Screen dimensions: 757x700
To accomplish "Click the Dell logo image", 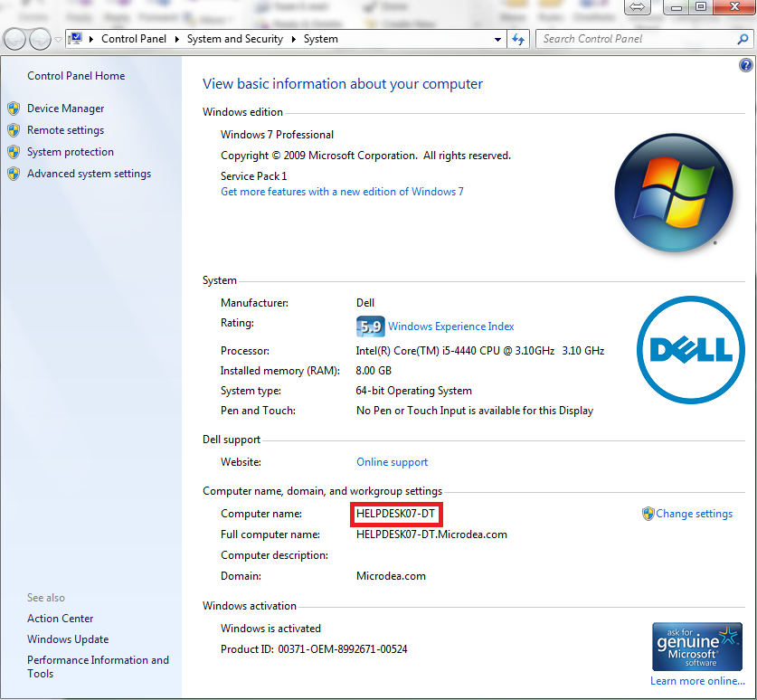I will (691, 350).
